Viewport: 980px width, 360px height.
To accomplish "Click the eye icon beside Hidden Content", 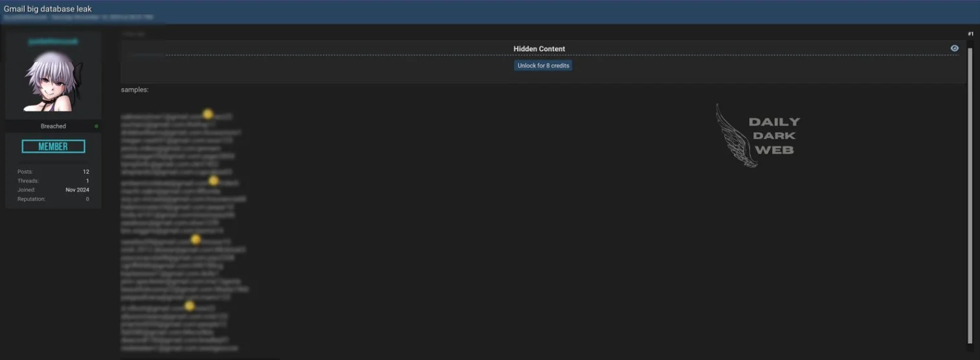I will click(954, 49).
